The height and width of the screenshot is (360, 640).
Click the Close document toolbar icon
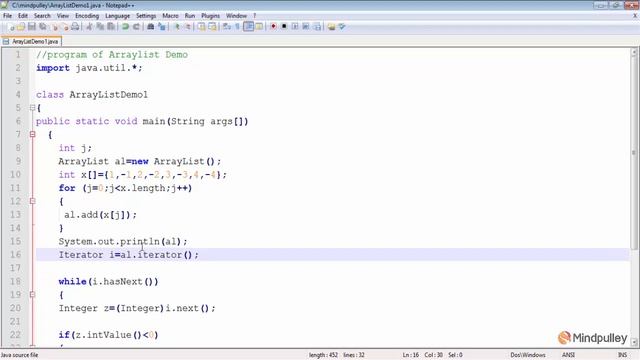(54, 27)
